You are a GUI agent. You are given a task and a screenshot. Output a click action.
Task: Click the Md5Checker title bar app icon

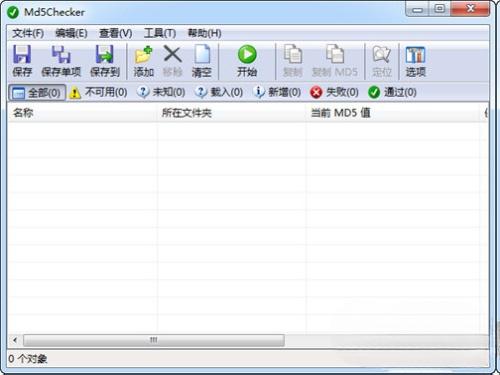(13, 13)
